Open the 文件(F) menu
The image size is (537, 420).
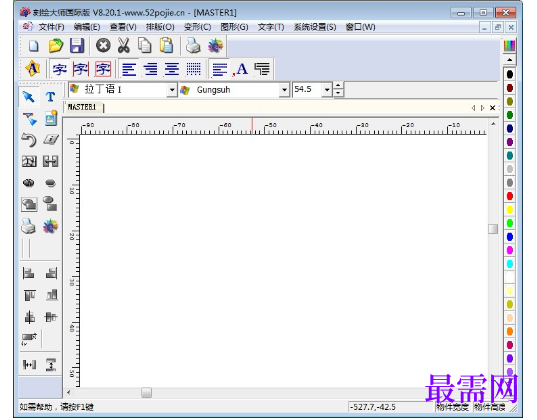(x=51, y=27)
